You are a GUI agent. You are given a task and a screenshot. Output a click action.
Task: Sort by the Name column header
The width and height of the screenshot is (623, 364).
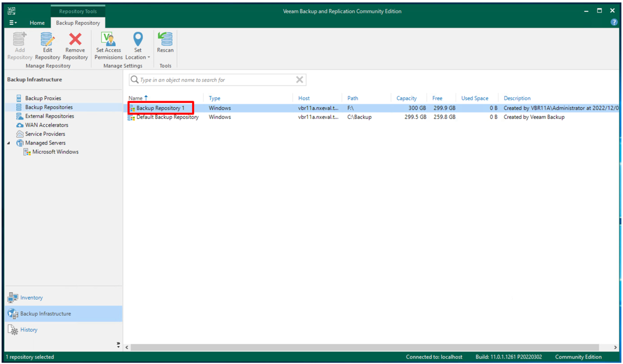pos(136,98)
